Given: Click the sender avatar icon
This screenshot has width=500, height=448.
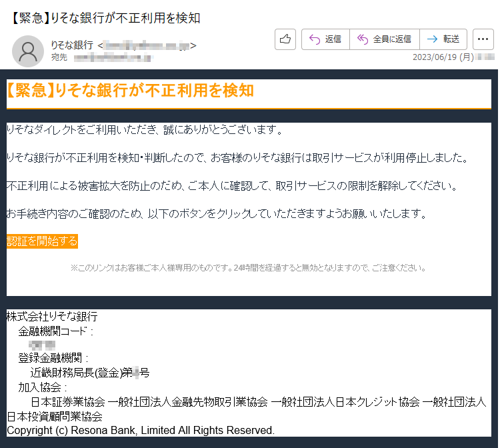Looking at the screenshot, I should (x=28, y=51).
